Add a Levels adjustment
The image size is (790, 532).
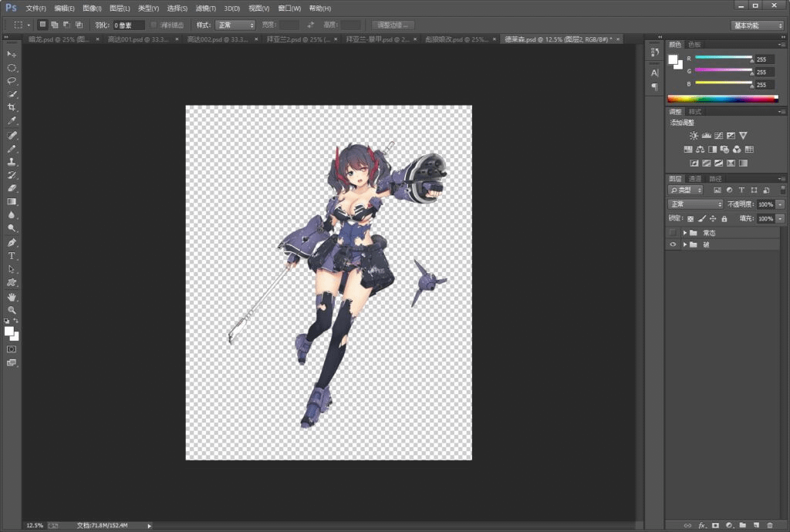[707, 136]
